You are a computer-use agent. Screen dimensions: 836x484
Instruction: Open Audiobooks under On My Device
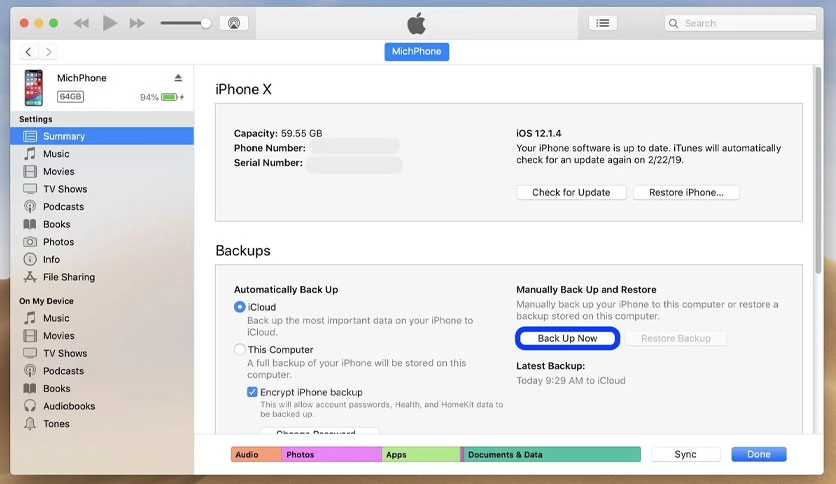pos(102,406)
